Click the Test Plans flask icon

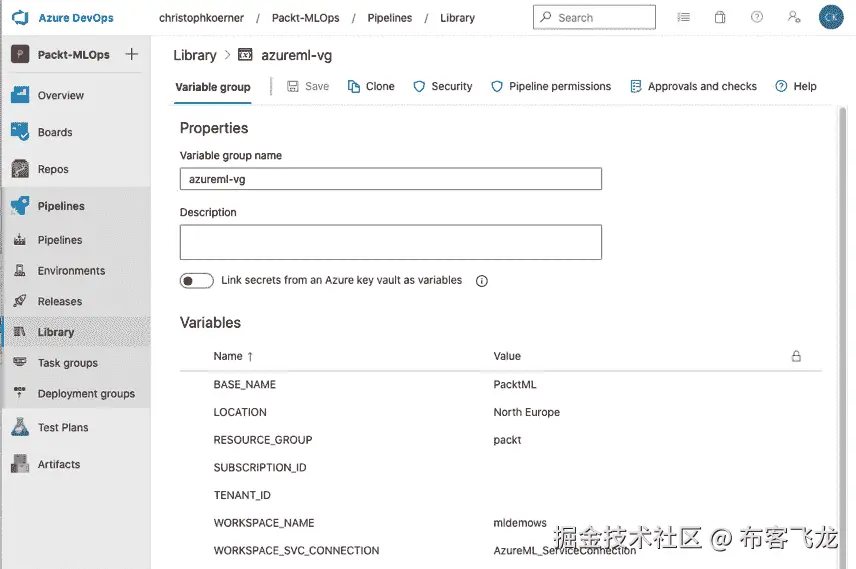(20, 427)
